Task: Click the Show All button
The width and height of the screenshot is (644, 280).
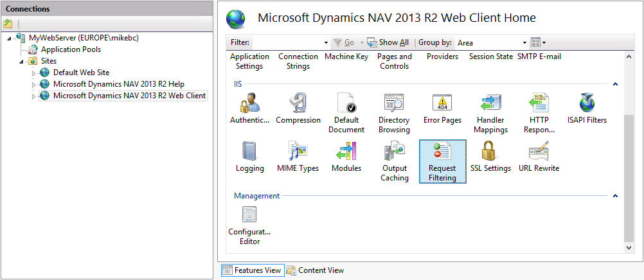Action: coord(388,43)
